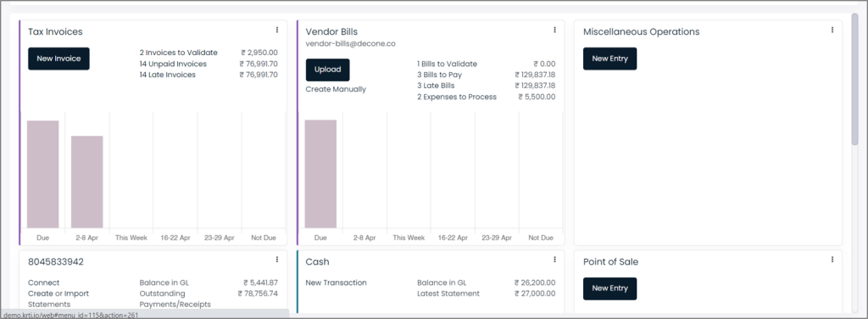The image size is (868, 319).
Task: Open 2 Invoices to Validate link
Action: pyautogui.click(x=178, y=53)
